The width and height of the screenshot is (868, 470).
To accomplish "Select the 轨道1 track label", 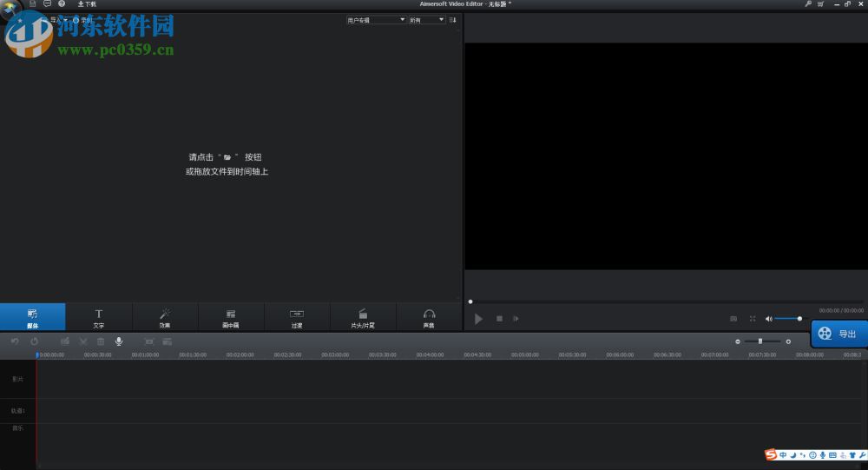I will pyautogui.click(x=17, y=411).
